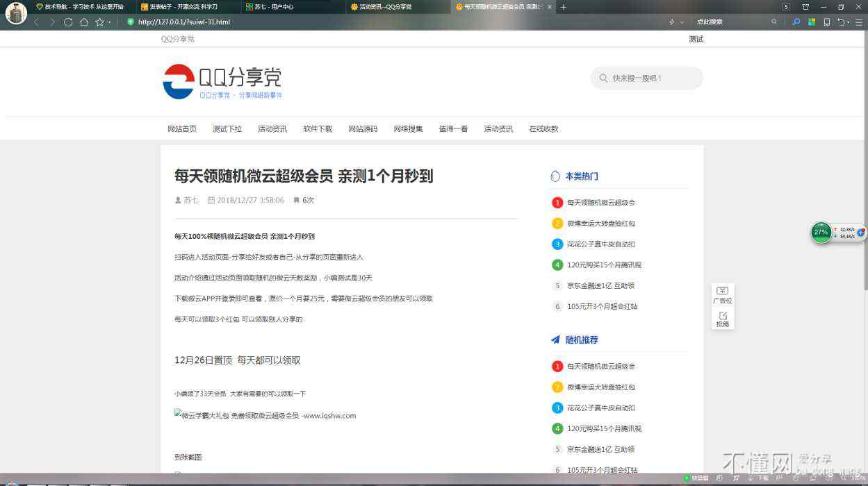
Task: Click the magnifier in the browser search box
Action: pyautogui.click(x=774, y=22)
